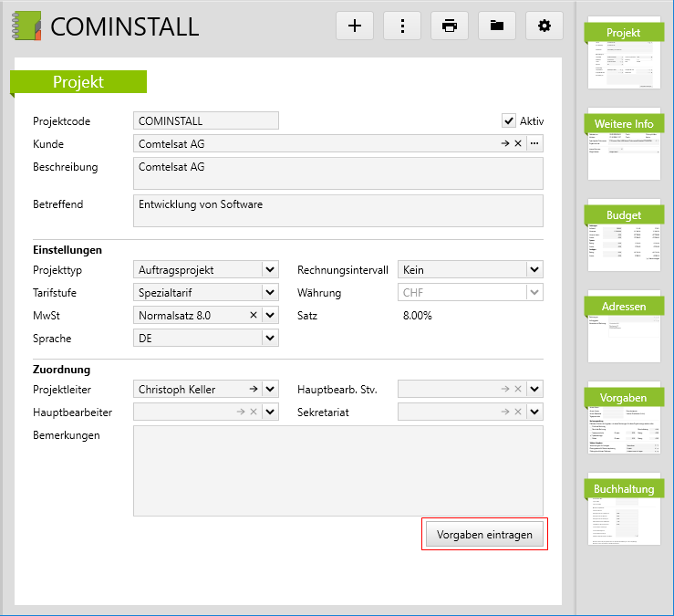Open the three-dot more options menu
674x616 pixels.
402,26
